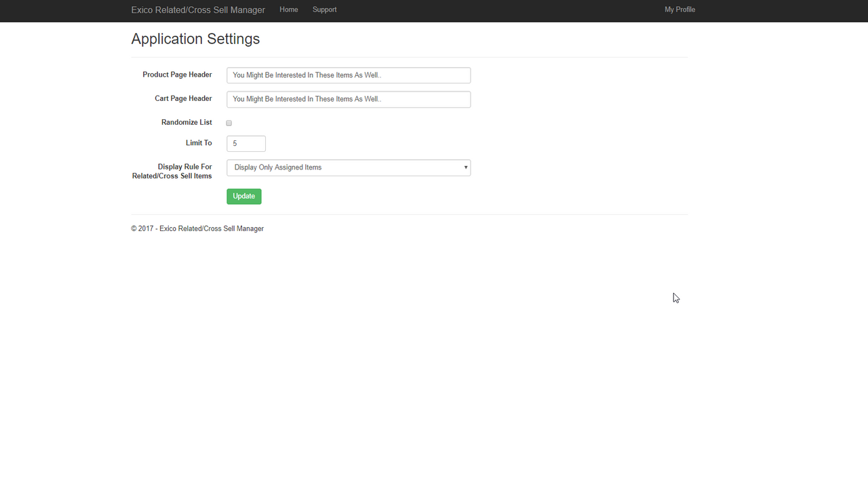Edit the Cart Page Header field
This screenshot has height=488, width=868.
pyautogui.click(x=349, y=99)
